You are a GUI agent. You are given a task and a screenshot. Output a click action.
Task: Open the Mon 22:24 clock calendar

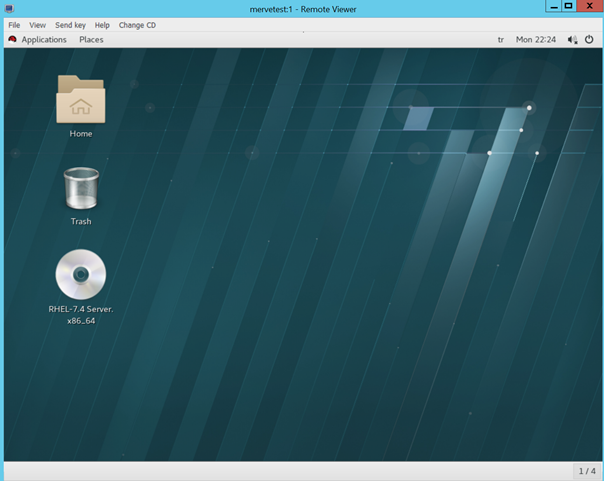536,40
